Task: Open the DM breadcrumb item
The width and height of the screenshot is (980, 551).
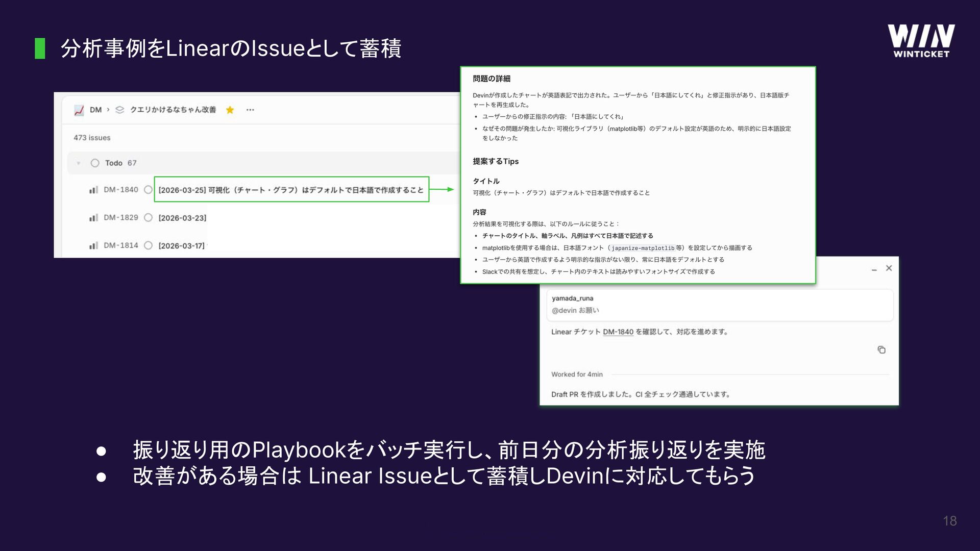Action: tap(95, 110)
